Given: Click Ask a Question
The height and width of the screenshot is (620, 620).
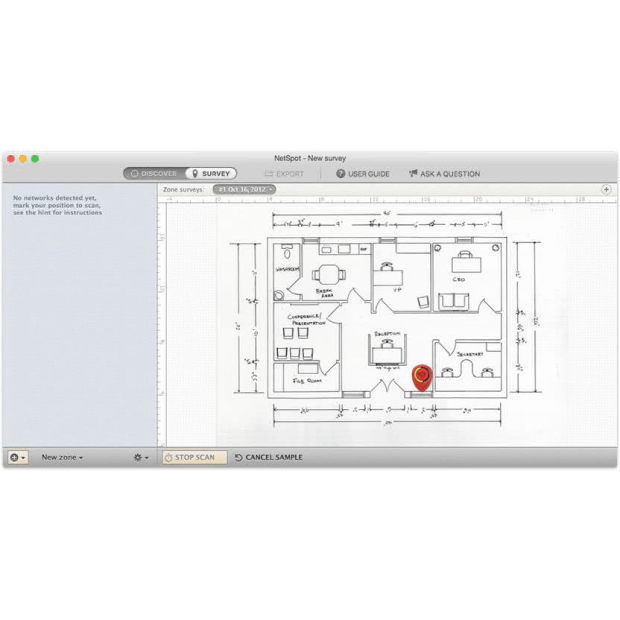Looking at the screenshot, I should coord(444,174).
